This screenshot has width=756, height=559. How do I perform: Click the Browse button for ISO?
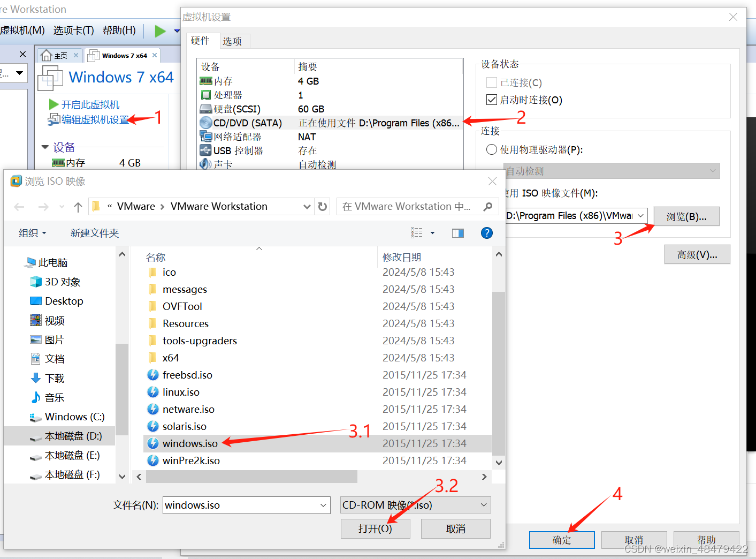tap(686, 216)
